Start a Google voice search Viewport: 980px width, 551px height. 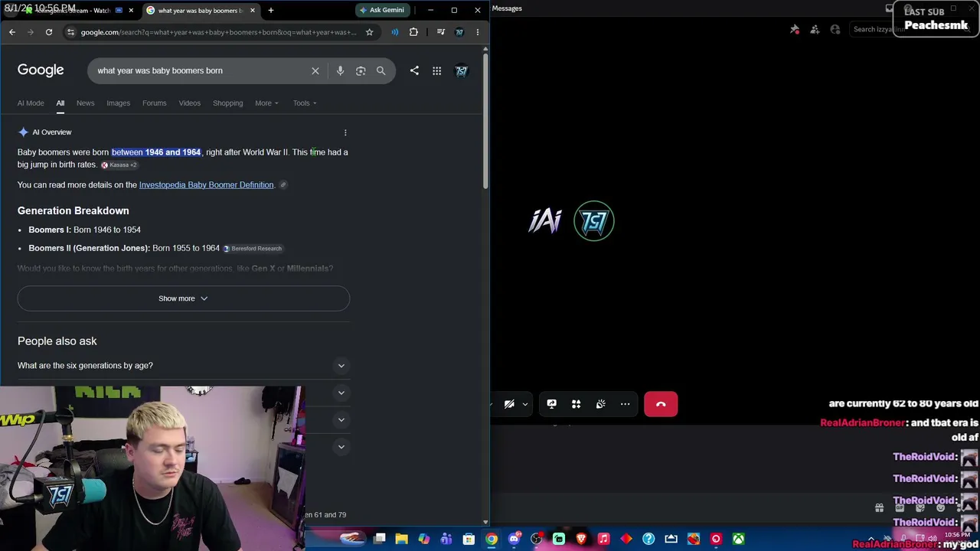tap(340, 70)
